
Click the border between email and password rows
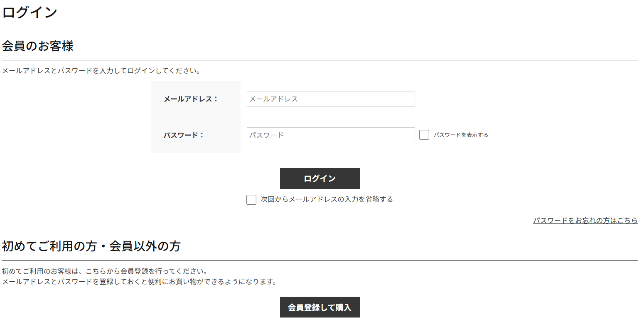click(320, 117)
